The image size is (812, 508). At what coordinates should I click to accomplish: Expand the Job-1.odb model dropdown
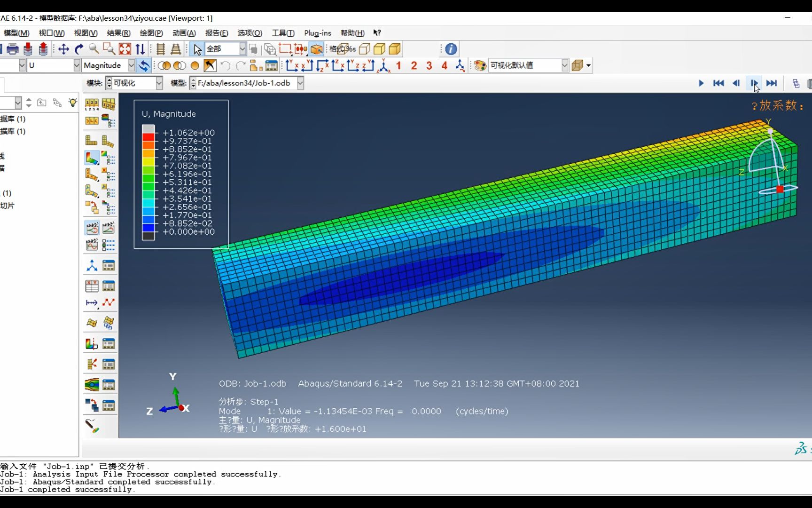click(300, 83)
